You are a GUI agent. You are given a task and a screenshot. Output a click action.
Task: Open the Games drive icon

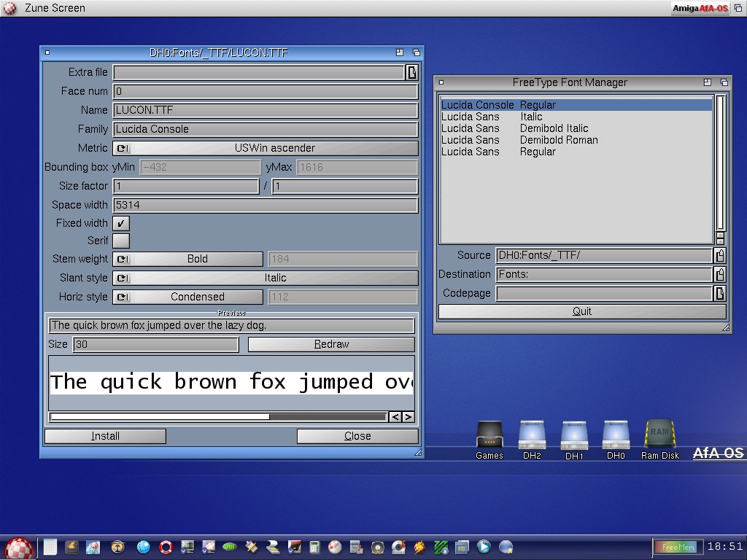(489, 437)
